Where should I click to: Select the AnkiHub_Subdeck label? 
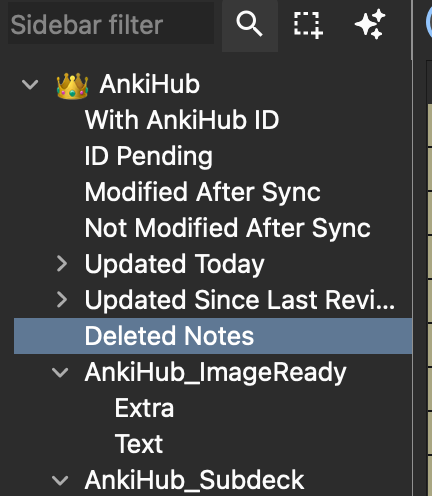tap(194, 480)
